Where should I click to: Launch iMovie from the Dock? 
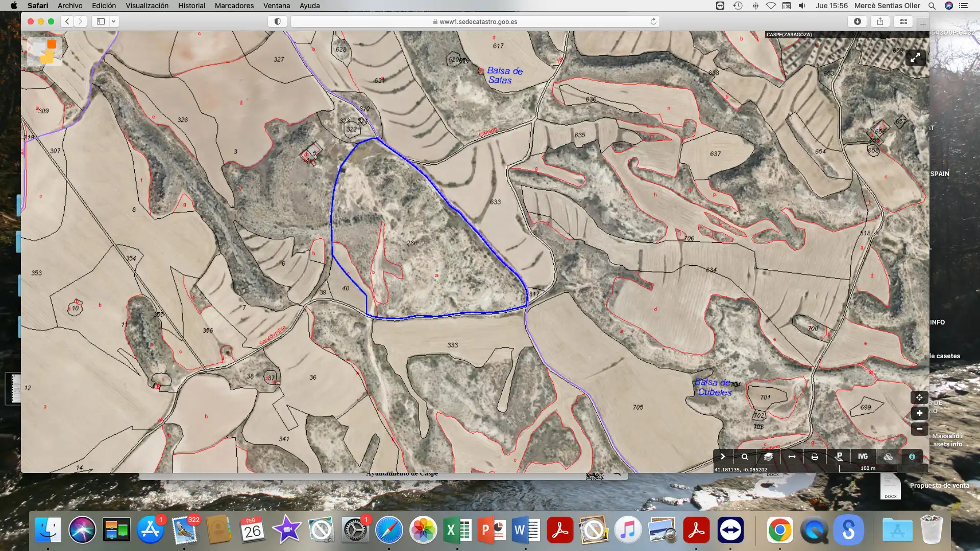(287, 530)
